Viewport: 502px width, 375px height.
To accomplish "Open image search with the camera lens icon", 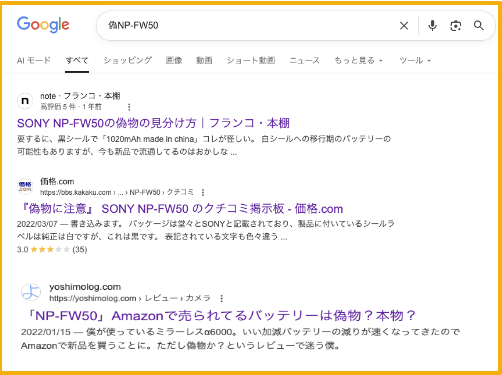I will click(x=456, y=26).
